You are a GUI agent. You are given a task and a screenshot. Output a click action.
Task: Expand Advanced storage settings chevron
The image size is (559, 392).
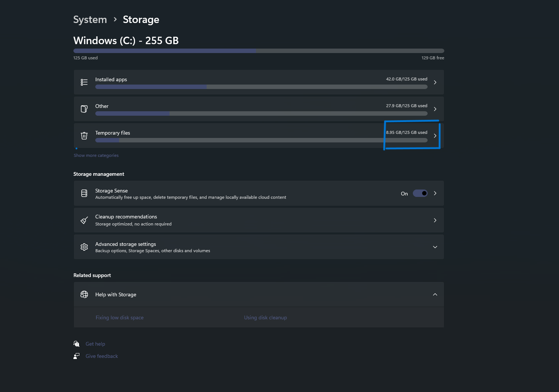(x=435, y=247)
